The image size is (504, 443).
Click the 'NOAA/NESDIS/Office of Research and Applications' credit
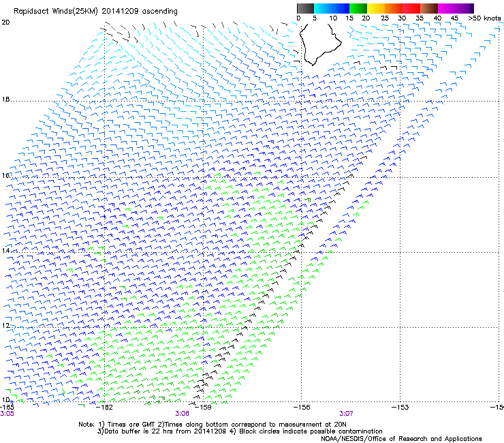pos(401,439)
